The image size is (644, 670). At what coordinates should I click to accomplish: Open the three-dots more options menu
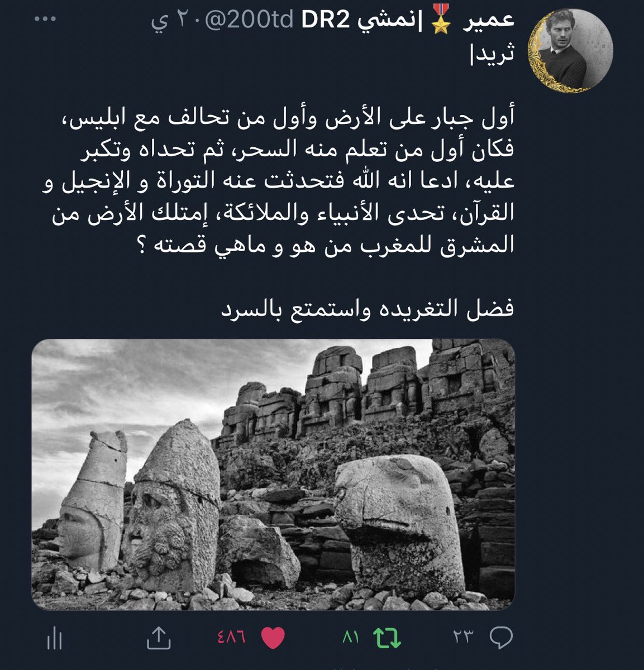coord(47,20)
